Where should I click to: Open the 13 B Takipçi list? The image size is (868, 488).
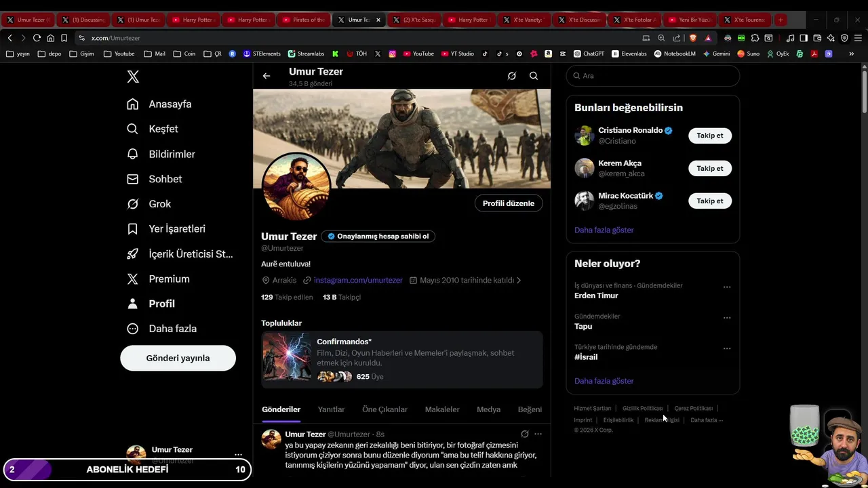coord(342,297)
